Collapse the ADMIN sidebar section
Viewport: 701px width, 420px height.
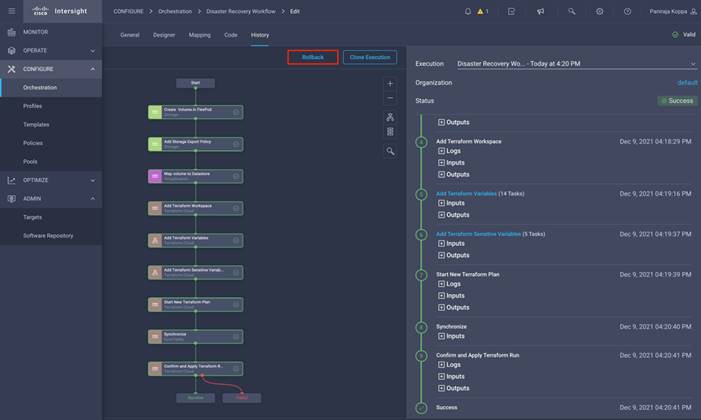coord(51,199)
